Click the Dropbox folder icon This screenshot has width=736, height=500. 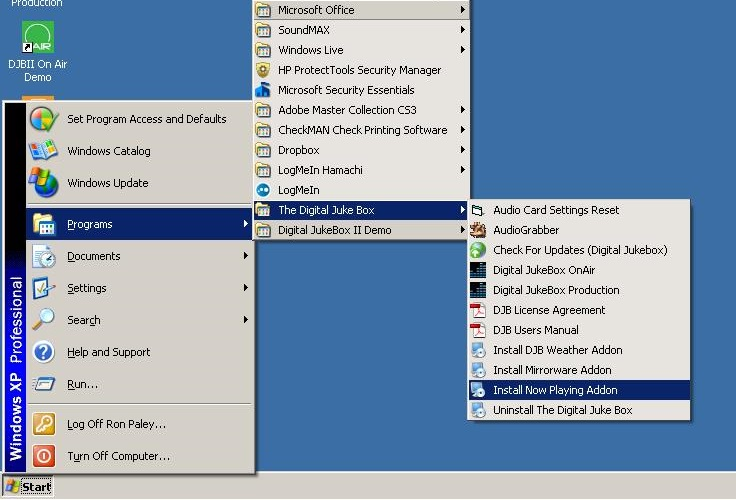pos(263,150)
